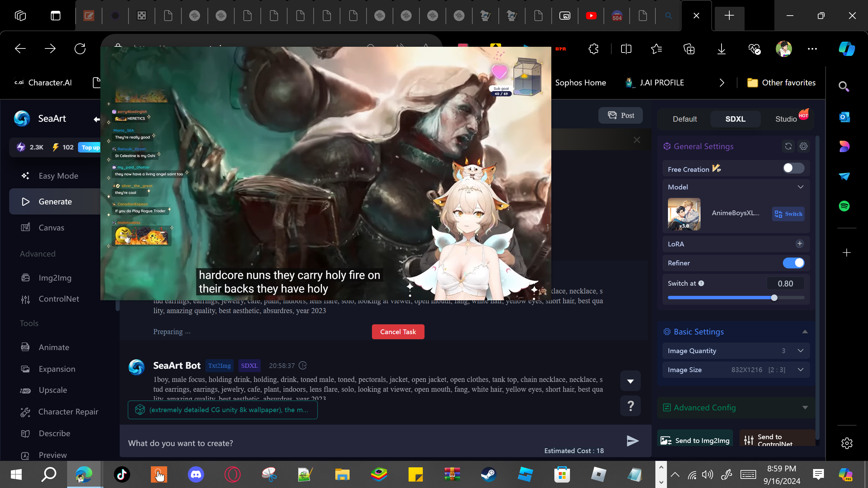The height and width of the screenshot is (488, 868).
Task: Toggle the Refiner switch off
Action: click(x=793, y=263)
